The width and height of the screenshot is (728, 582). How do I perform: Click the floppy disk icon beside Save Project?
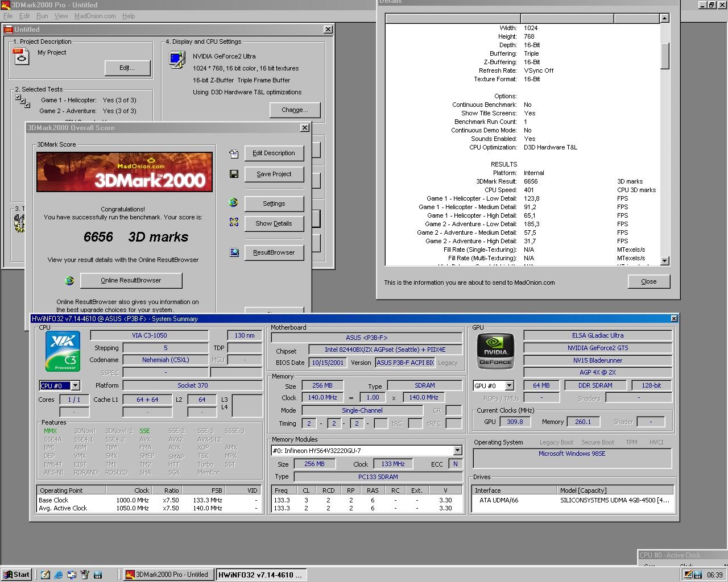coord(234,174)
